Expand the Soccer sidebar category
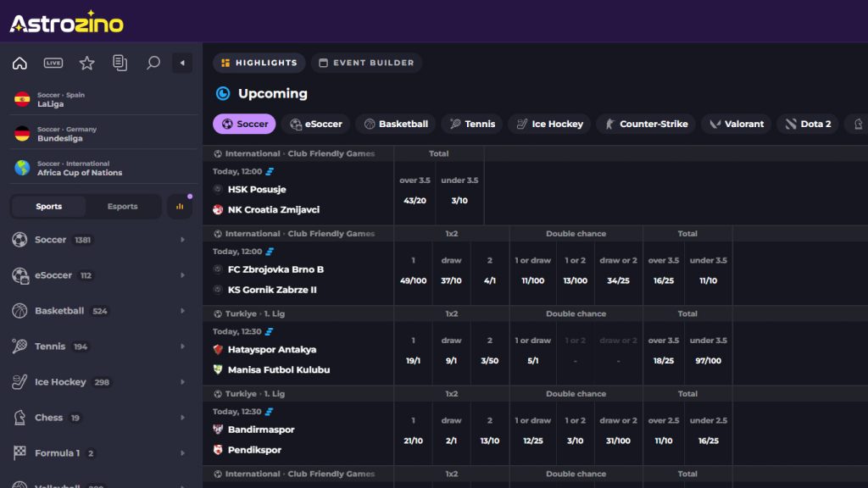 pyautogui.click(x=183, y=240)
